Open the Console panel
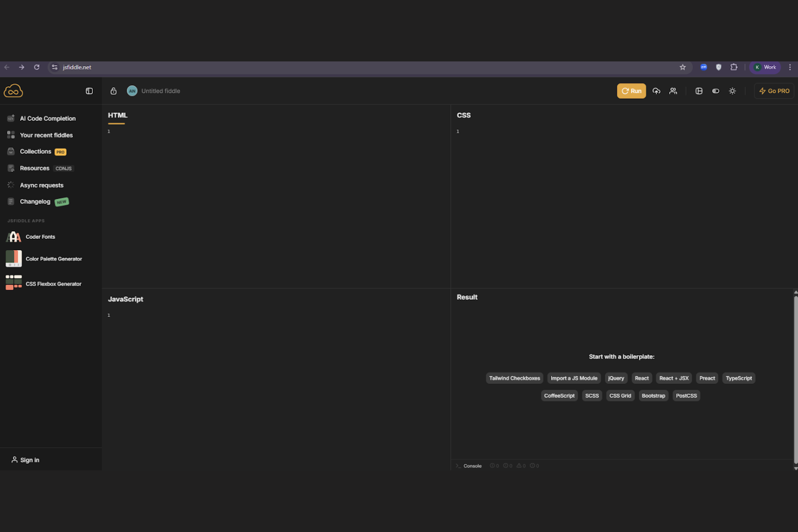This screenshot has width=798, height=532. [472, 465]
